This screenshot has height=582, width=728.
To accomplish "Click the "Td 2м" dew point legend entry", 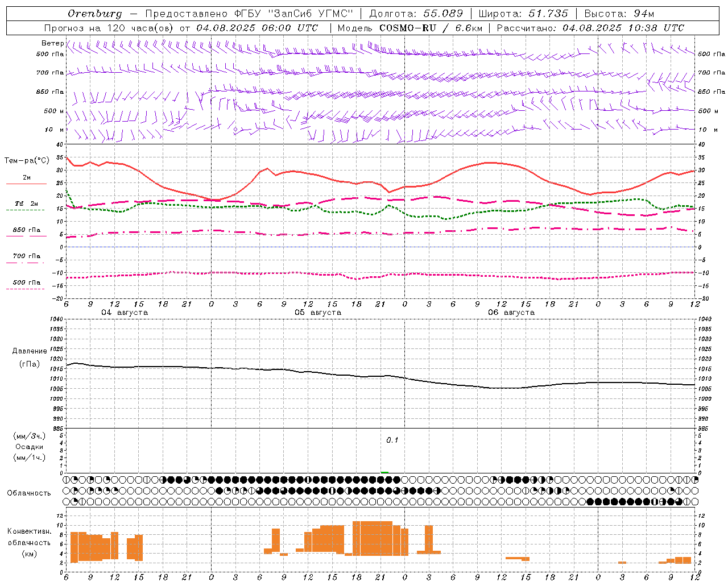I will coord(27,203).
